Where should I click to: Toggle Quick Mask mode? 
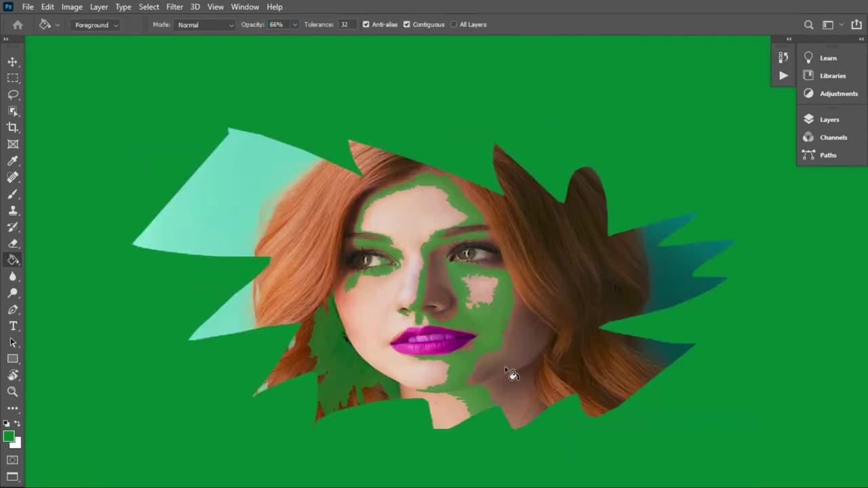pos(13,460)
